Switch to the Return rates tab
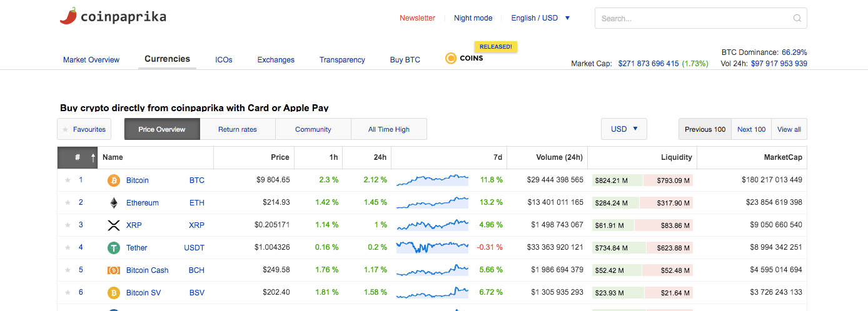The height and width of the screenshot is (311, 868). click(238, 129)
